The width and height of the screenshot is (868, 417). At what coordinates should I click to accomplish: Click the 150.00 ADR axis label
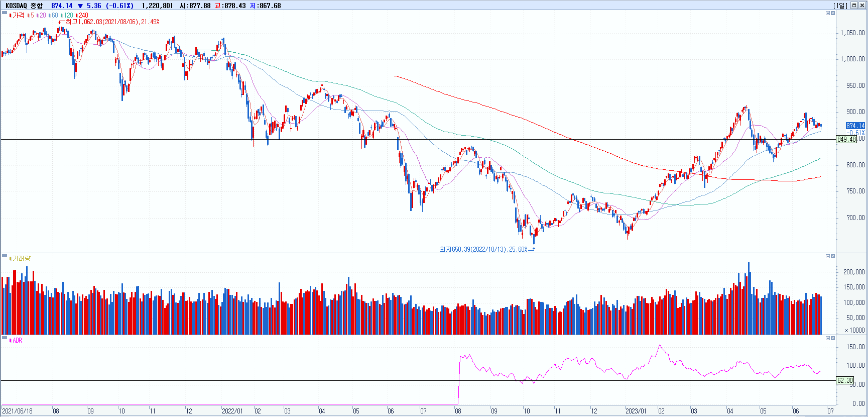coord(855,347)
